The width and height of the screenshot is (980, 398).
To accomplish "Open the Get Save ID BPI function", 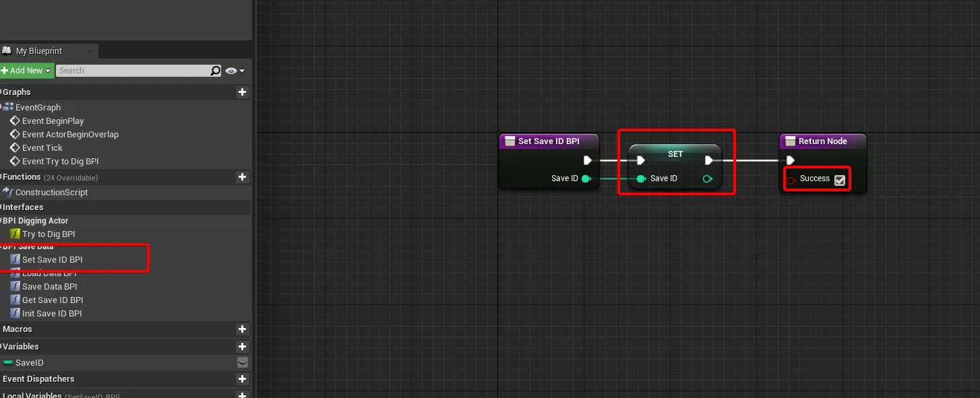I will (x=53, y=300).
